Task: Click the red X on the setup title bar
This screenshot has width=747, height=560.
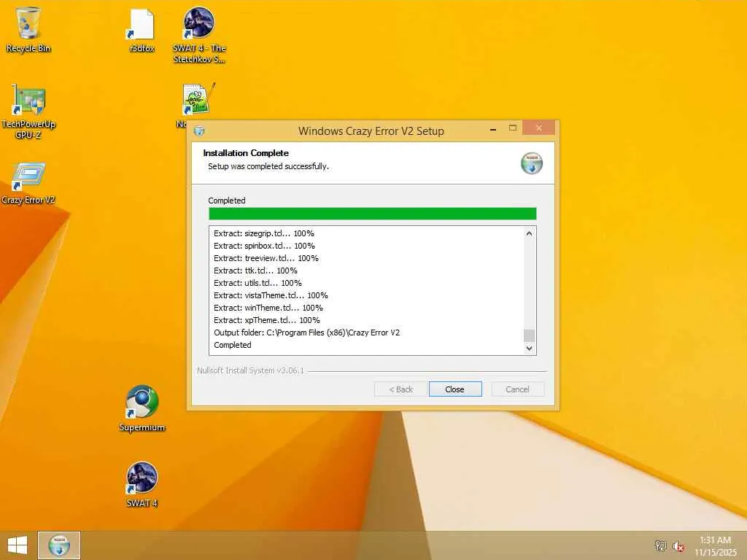Action: [539, 128]
